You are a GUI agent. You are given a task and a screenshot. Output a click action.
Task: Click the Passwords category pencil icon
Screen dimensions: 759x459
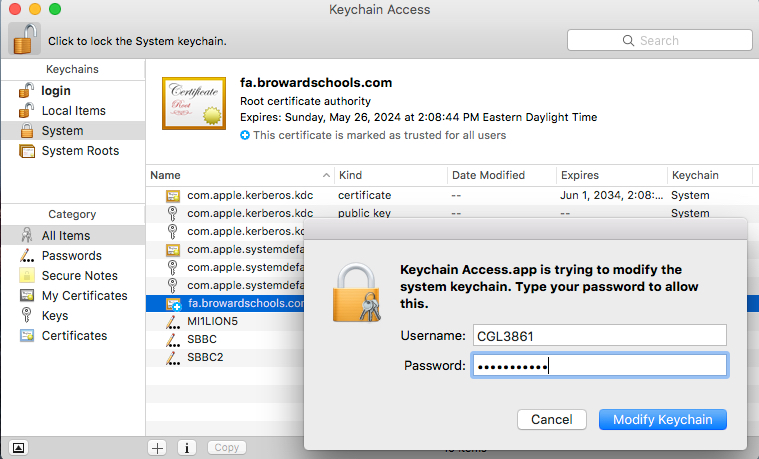pyautogui.click(x=27, y=255)
